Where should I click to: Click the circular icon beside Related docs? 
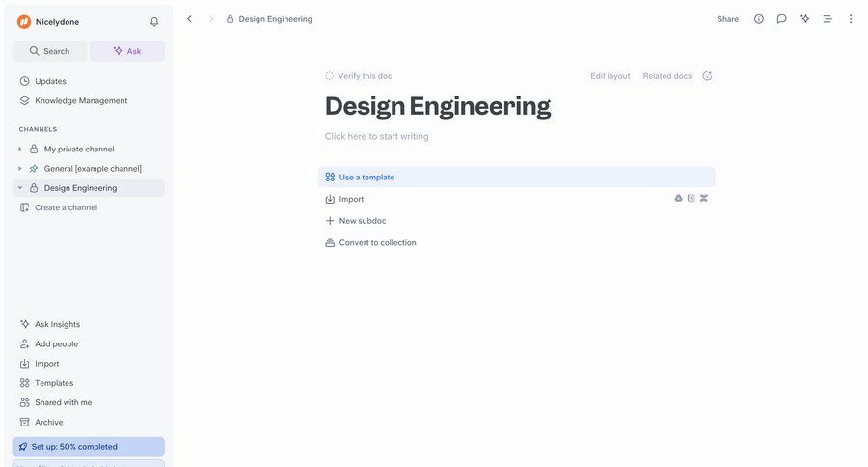coord(707,76)
